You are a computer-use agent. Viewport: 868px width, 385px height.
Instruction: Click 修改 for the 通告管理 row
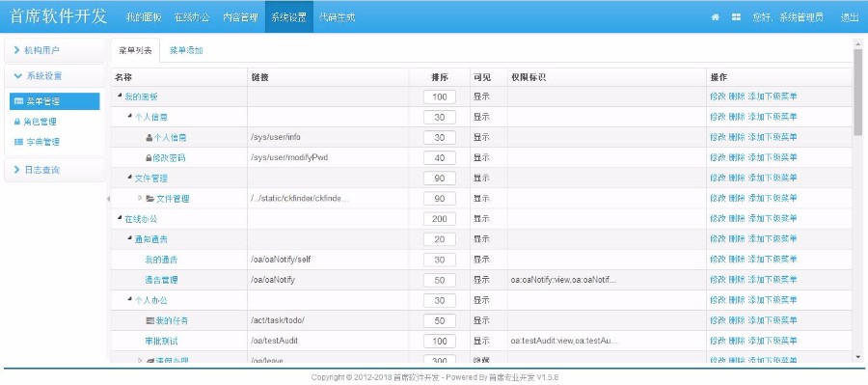coord(718,280)
